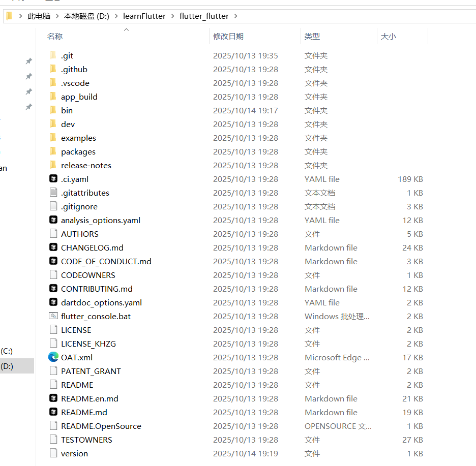Screen dimensions: 476x466
Task: Select the AUTHORS blank file icon
Action: click(53, 233)
